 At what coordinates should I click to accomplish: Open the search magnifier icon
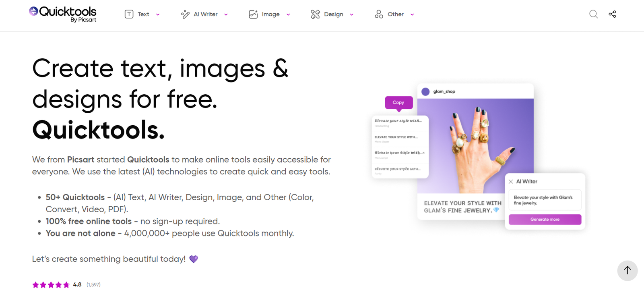click(593, 14)
